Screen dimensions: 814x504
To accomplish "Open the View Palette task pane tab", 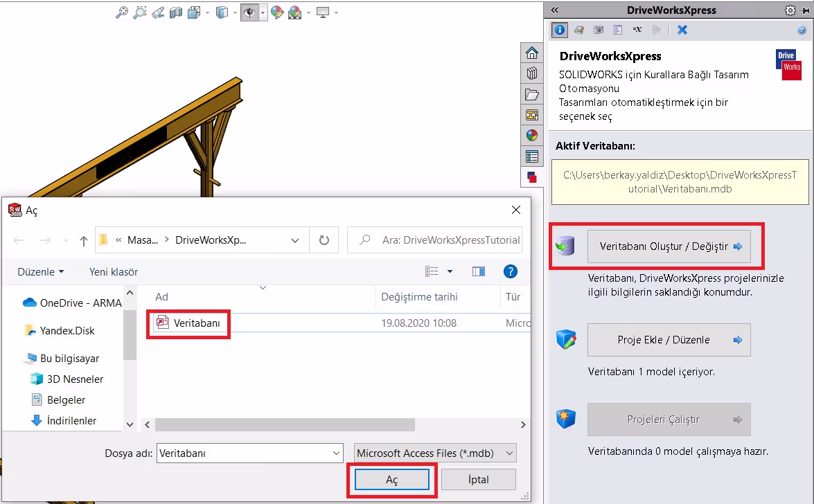I will 531,115.
